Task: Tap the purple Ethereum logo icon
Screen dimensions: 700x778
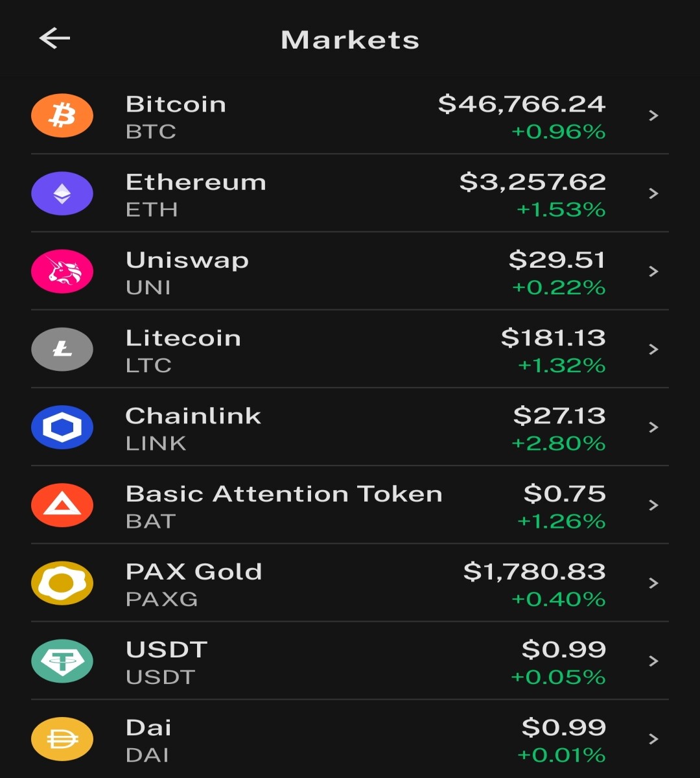Action: pyautogui.click(x=62, y=194)
